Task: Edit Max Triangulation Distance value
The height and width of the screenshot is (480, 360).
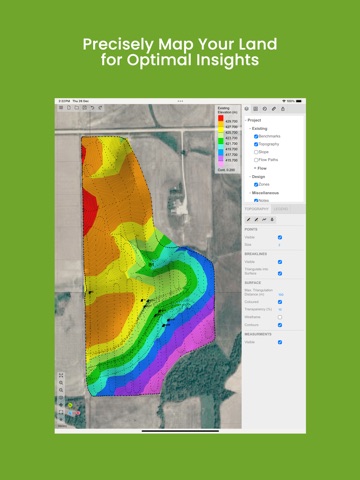Action: pyautogui.click(x=281, y=295)
